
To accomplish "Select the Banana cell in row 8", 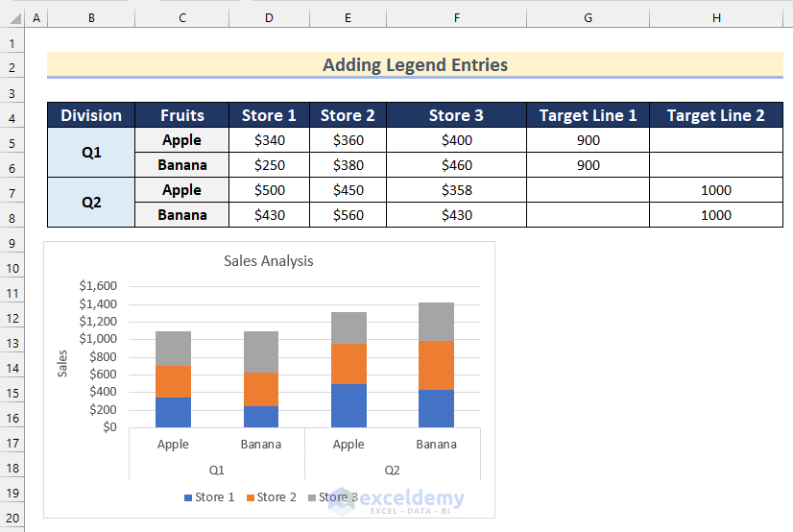I will tap(182, 215).
